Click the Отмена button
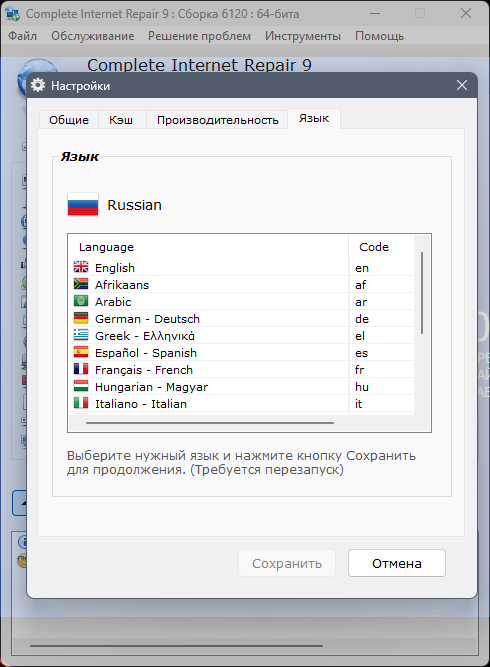 (x=397, y=563)
